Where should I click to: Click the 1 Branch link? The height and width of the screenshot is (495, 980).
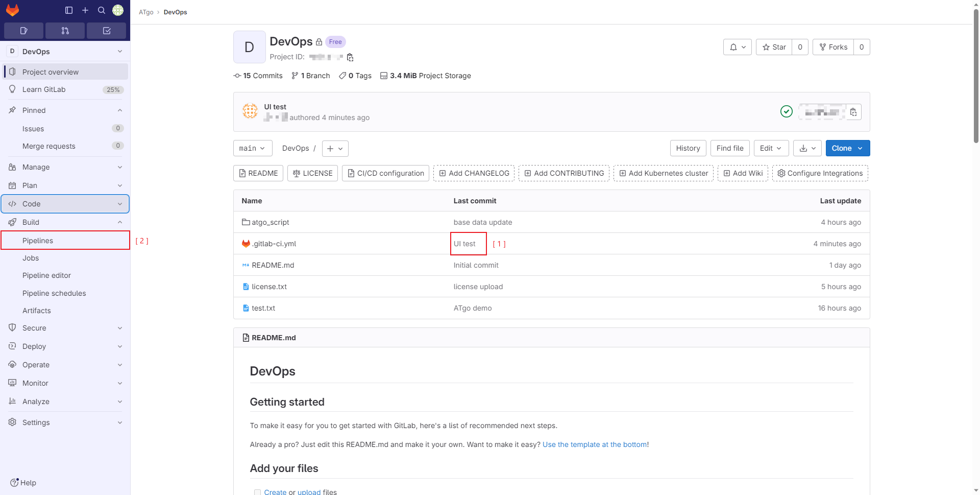tap(310, 76)
